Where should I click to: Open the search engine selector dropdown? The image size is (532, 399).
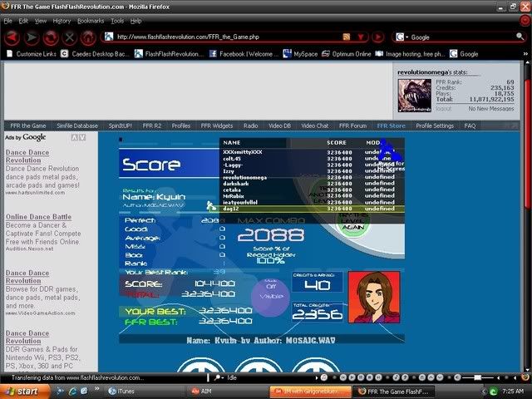point(401,37)
